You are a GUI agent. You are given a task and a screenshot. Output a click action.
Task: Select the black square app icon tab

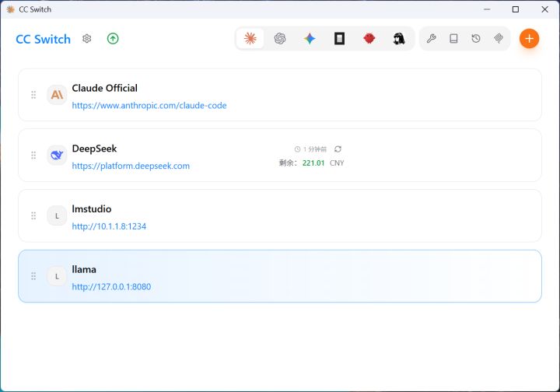[x=339, y=38]
